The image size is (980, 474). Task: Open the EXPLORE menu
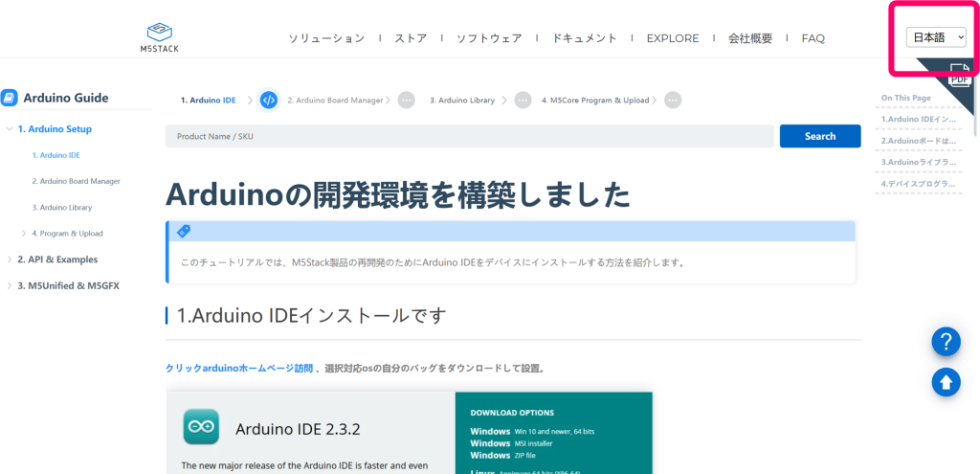(x=673, y=38)
